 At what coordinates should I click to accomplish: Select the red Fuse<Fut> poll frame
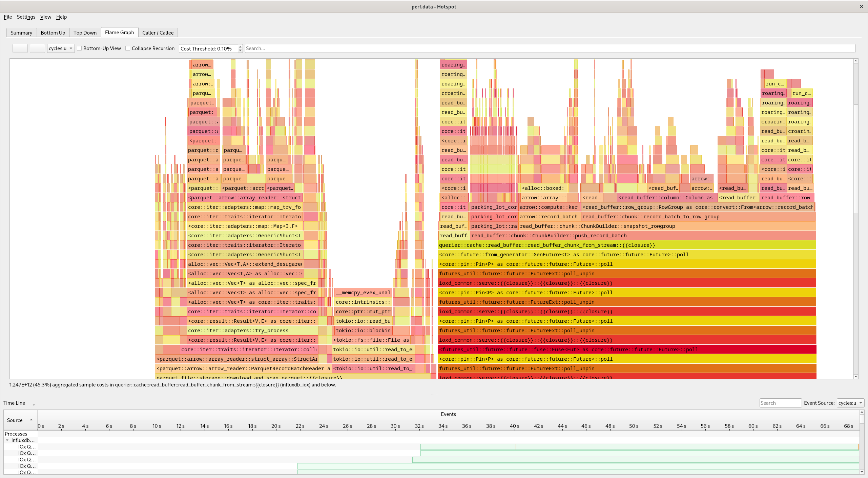coord(627,350)
